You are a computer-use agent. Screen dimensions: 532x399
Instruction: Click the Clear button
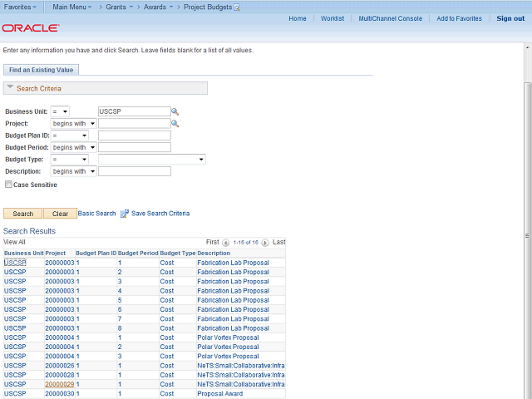(x=60, y=214)
